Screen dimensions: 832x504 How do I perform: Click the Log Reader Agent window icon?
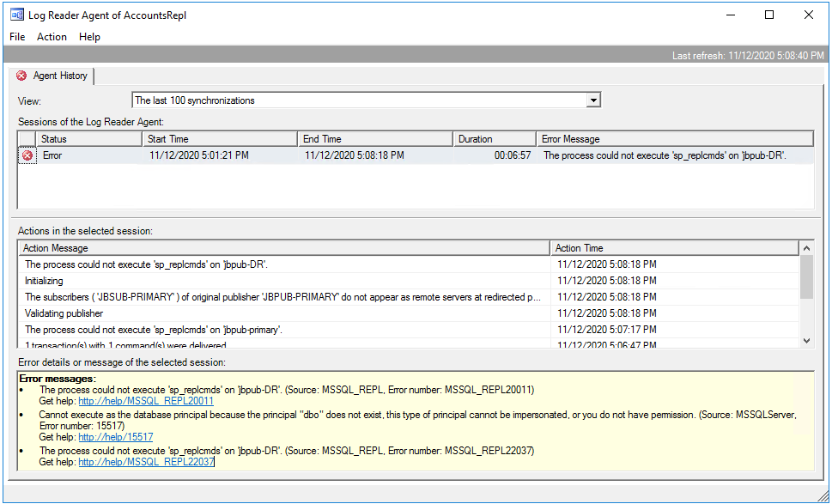pos(16,15)
